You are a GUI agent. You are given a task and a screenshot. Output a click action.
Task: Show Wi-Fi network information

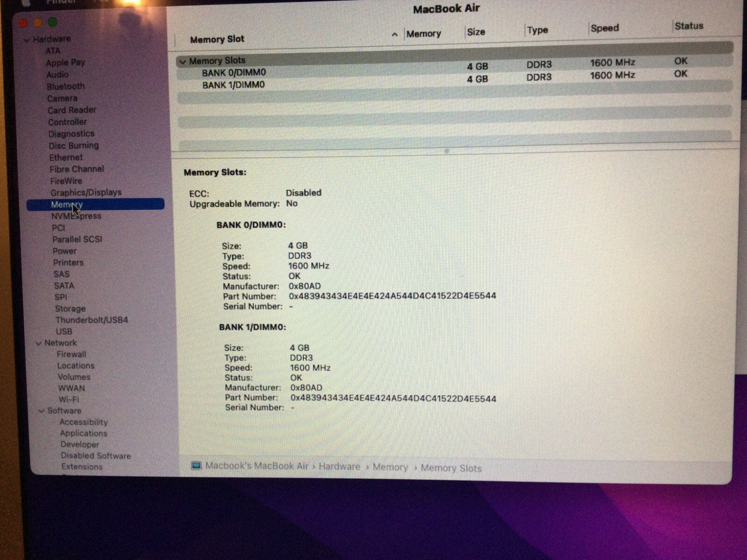pos(69,399)
